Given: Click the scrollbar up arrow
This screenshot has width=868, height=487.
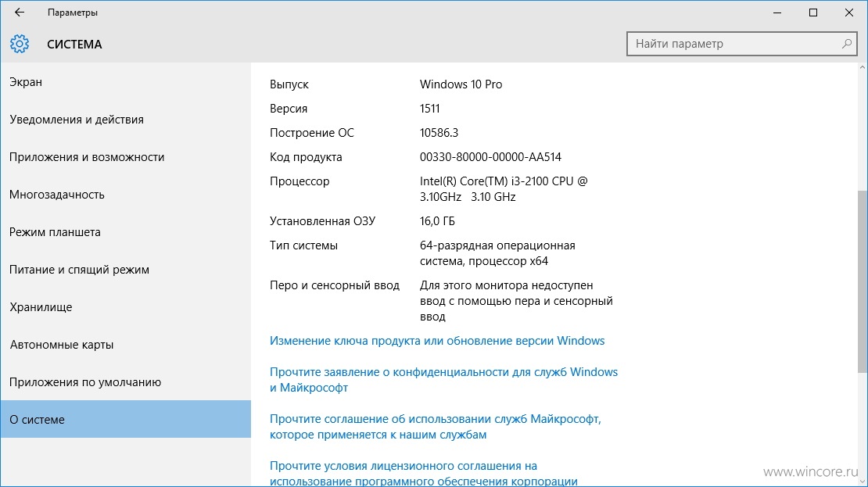Looking at the screenshot, I should (863, 67).
